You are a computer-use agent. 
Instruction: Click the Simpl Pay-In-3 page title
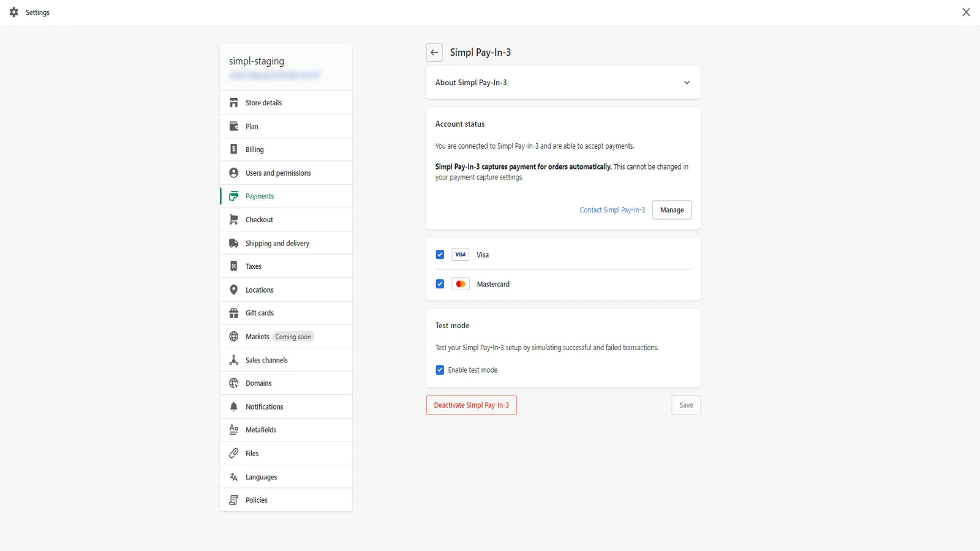pos(480,53)
